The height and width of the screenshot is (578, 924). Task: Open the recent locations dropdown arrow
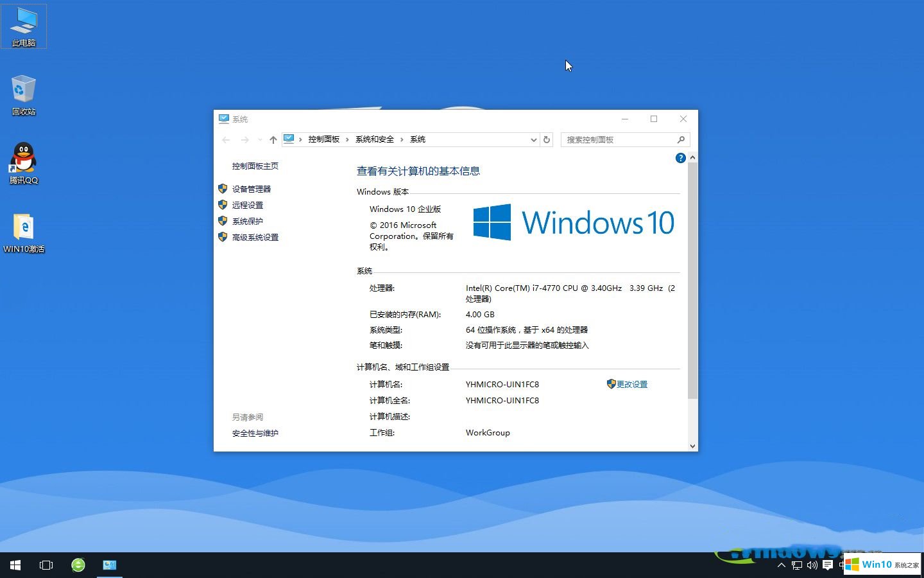tap(260, 139)
